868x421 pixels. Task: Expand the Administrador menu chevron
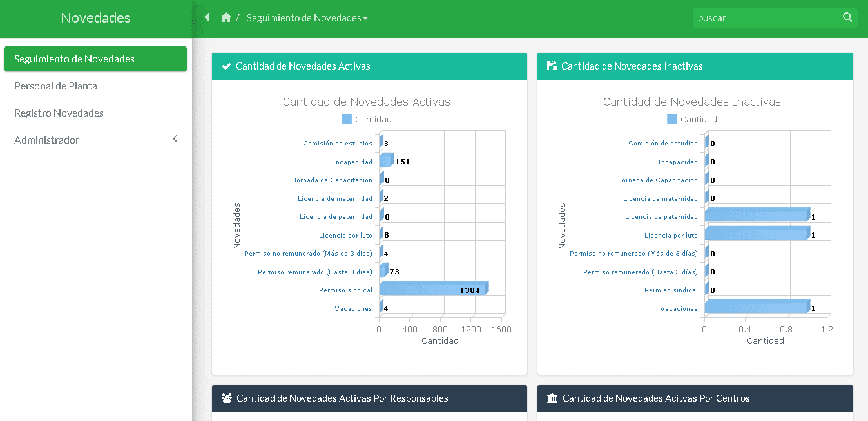click(x=175, y=140)
